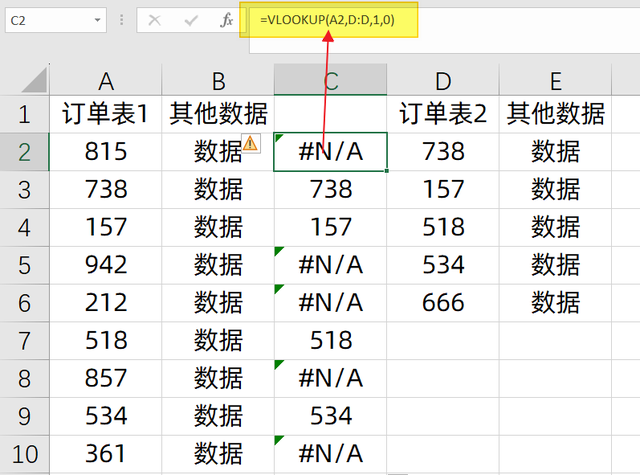Click cell D2 with value 738

(443, 152)
